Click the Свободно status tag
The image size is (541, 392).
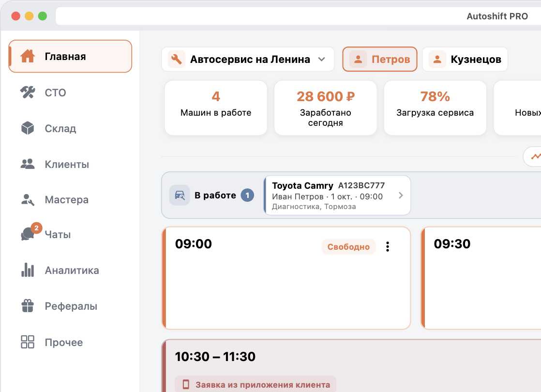click(348, 247)
